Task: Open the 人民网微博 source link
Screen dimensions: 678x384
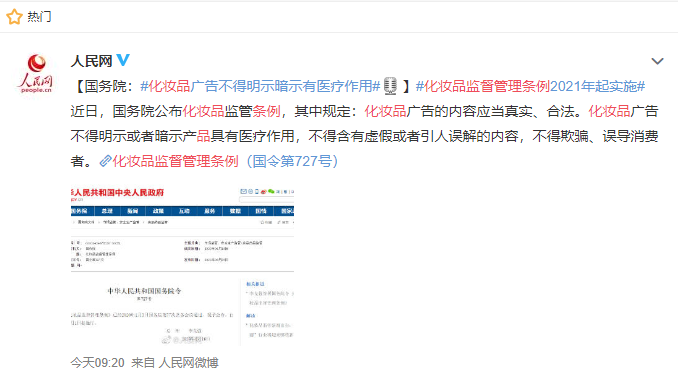Action: [188, 362]
